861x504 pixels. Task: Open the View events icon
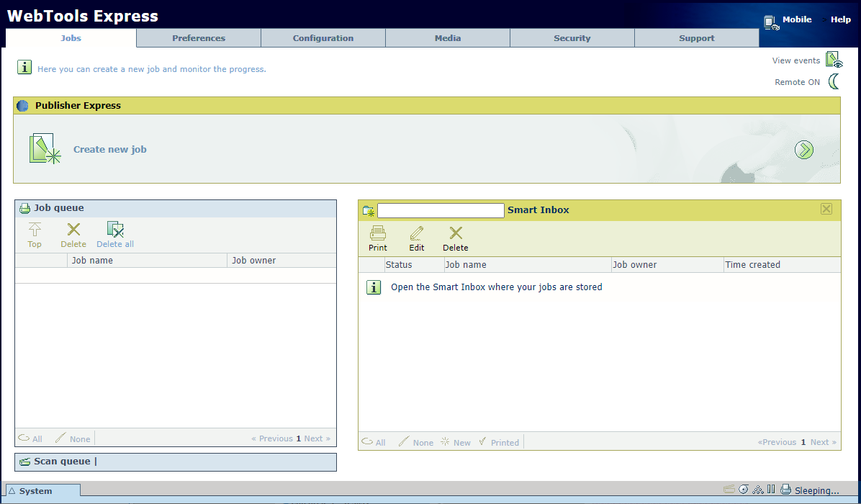coord(833,60)
